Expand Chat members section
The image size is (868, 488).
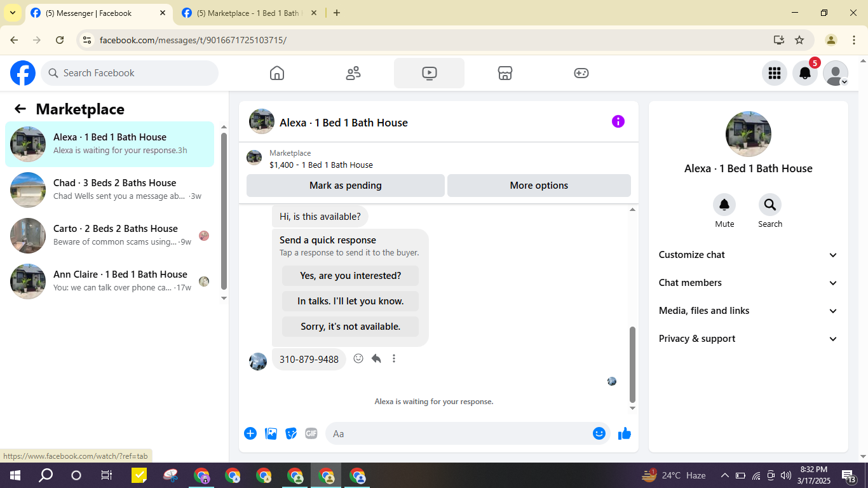pos(749,283)
